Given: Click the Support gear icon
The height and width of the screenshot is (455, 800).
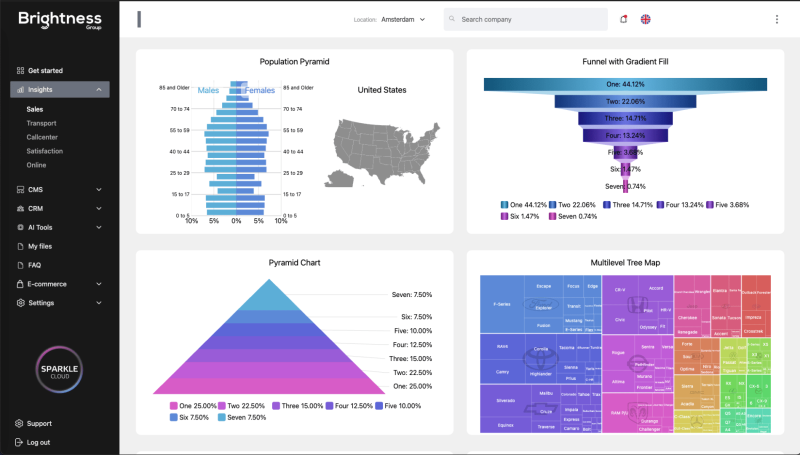Looking at the screenshot, I should click(19, 423).
